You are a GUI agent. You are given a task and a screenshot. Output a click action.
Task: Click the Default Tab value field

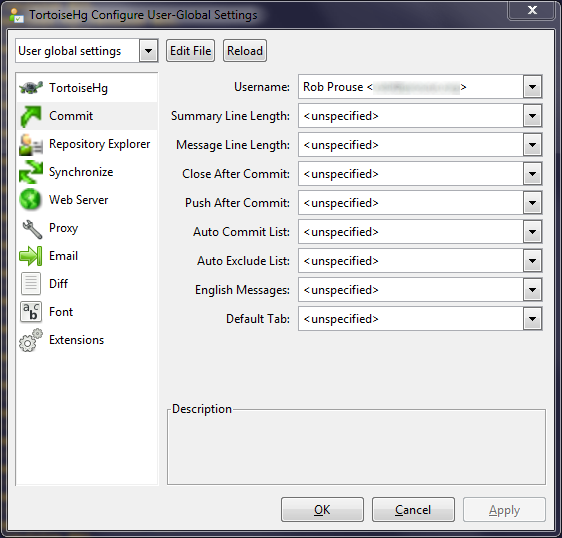tap(411, 319)
